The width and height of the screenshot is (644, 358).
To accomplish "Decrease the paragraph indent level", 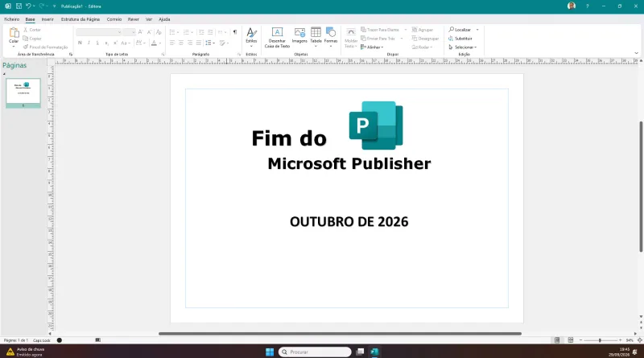I will coord(201,32).
